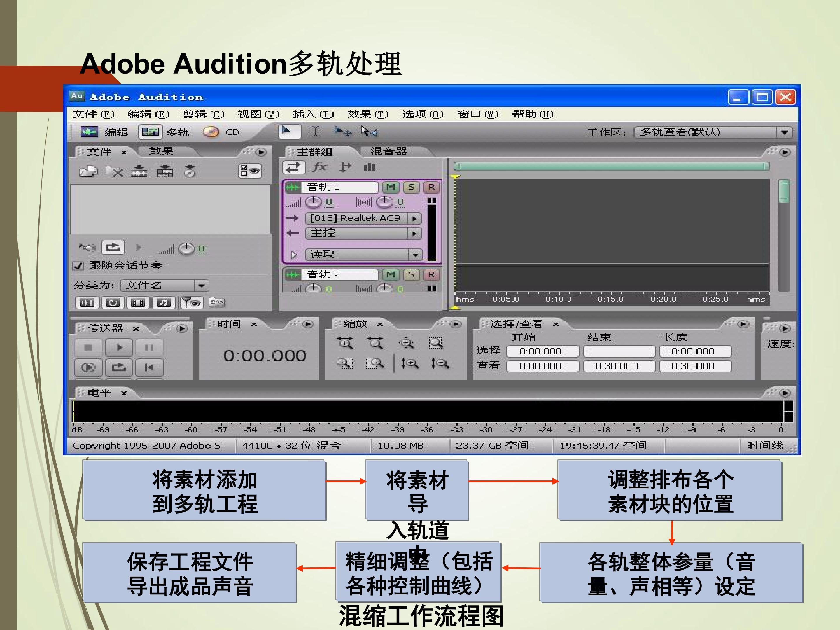The height and width of the screenshot is (630, 840).
Task: Switch to 混音器 tab
Action: [x=389, y=151]
